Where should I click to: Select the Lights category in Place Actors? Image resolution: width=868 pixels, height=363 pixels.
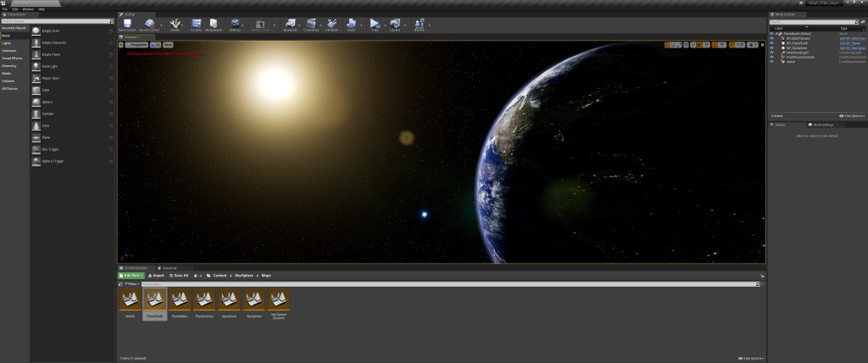point(6,42)
